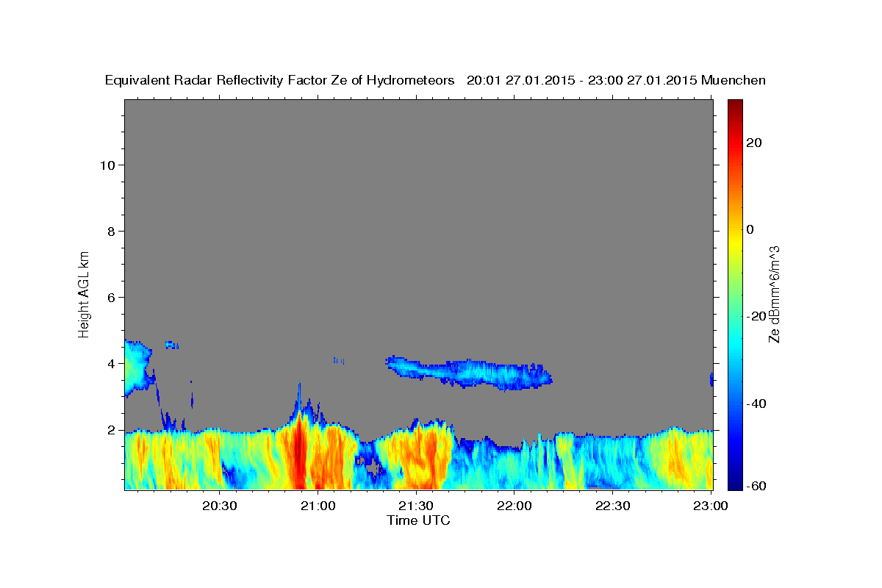The height and width of the screenshot is (588, 882).
Task: Click the dark red top of the colorbar
Action: 734,107
